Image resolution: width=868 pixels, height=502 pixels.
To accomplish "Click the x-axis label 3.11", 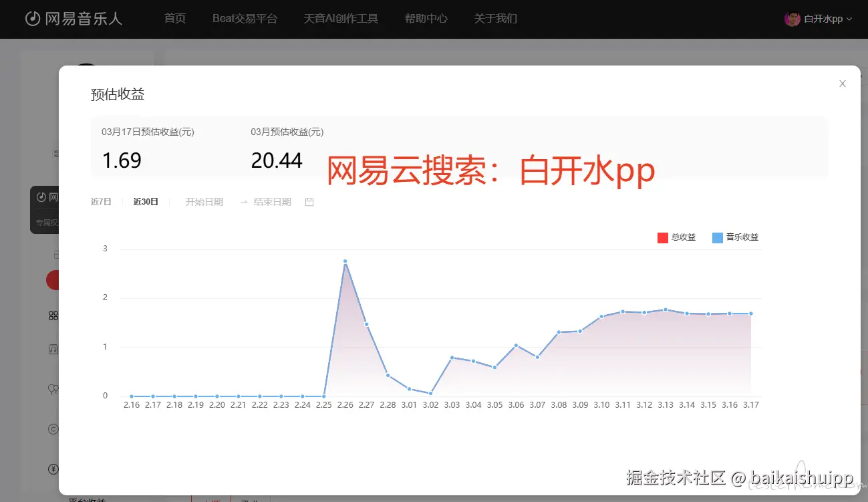I will [623, 405].
